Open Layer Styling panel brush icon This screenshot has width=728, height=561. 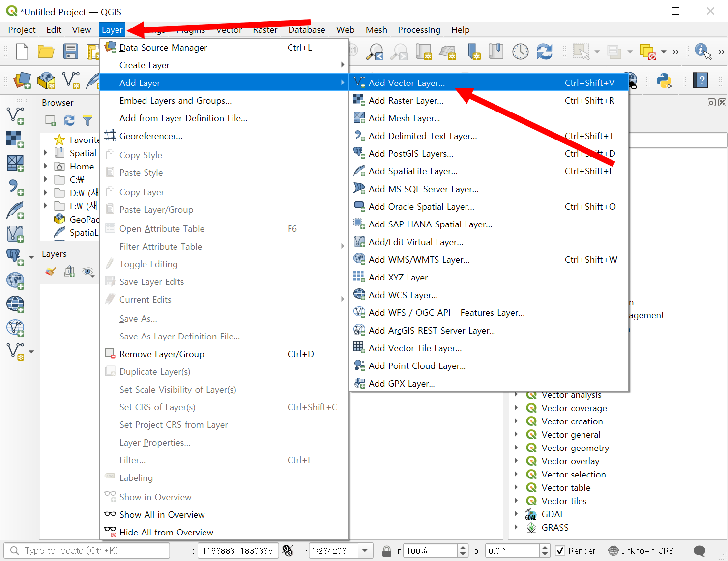tap(50, 271)
